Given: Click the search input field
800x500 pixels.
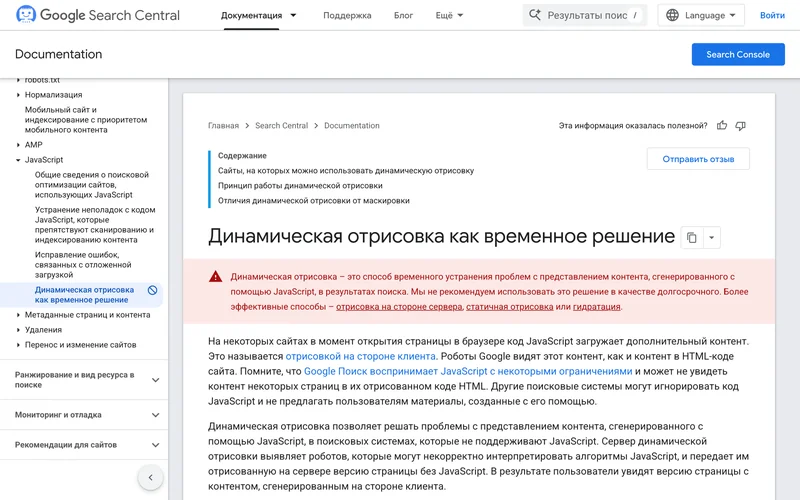Looking at the screenshot, I should pos(585,15).
